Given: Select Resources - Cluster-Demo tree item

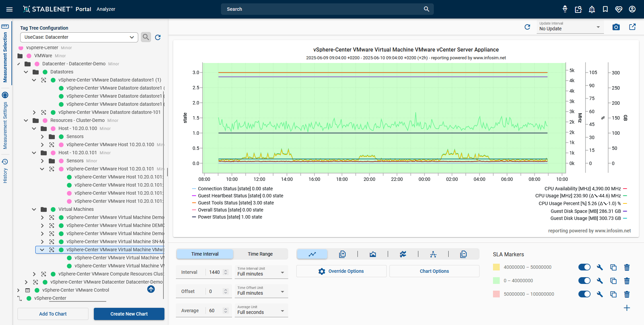Looking at the screenshot, I should 77,120.
